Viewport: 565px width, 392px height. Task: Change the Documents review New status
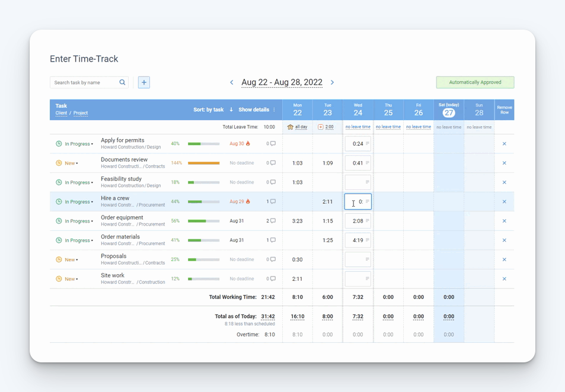click(71, 163)
